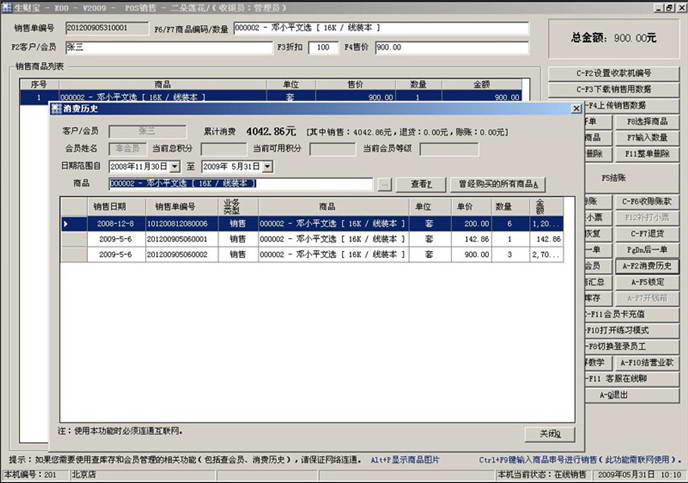
Task: Click the 单价 column header in dialog
Action: (472, 206)
